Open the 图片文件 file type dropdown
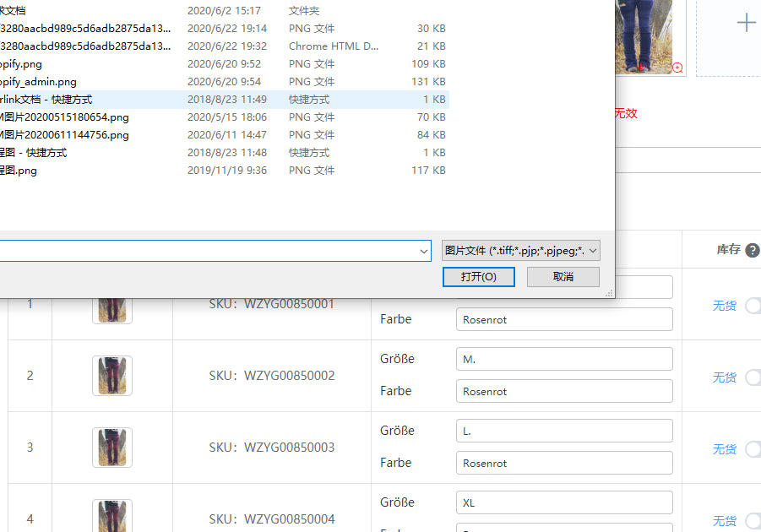This screenshot has width=761, height=532. tap(521, 251)
